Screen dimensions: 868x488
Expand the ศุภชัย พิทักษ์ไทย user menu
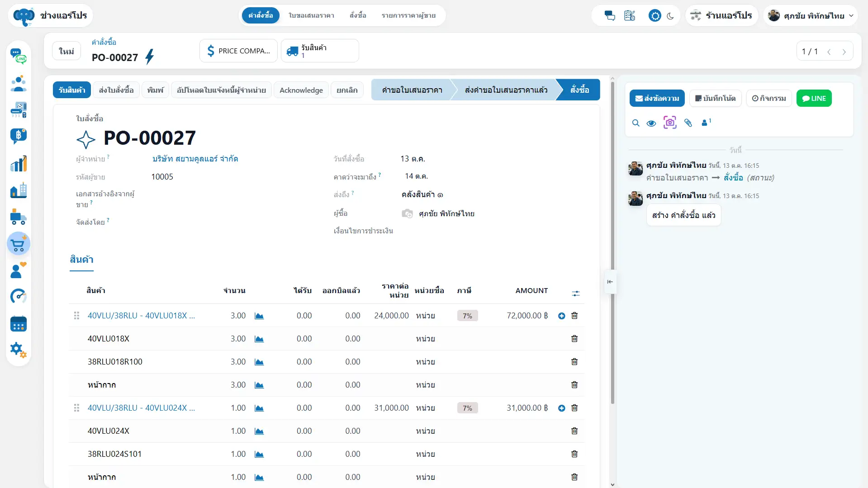point(811,15)
